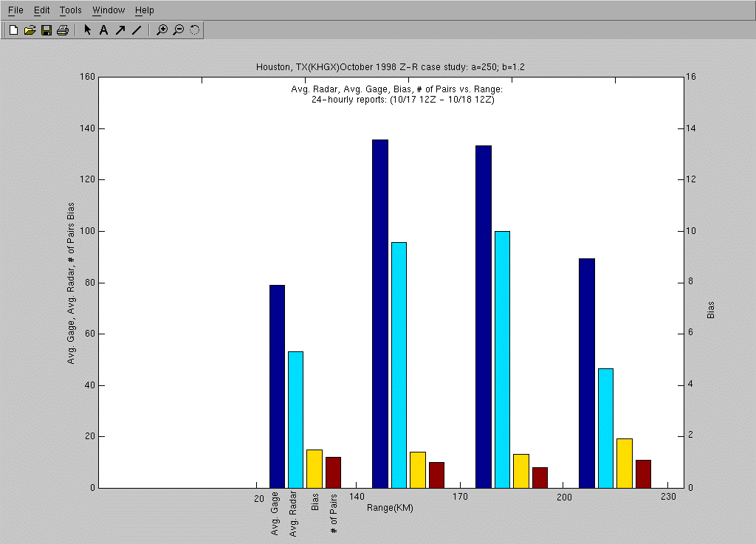This screenshot has height=544, width=756.
Task: Activate the Zoom Out magnifier tool
Action: pos(179,30)
